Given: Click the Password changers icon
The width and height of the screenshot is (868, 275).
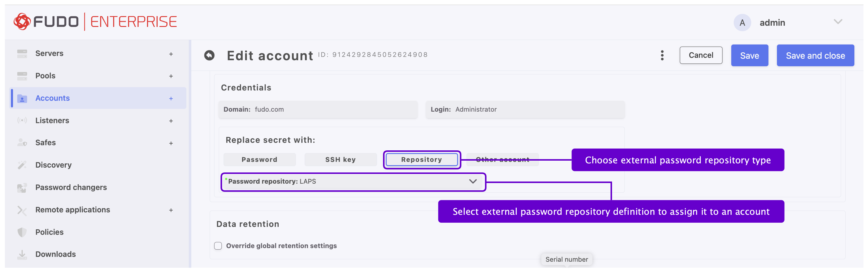Looking at the screenshot, I should [22, 187].
